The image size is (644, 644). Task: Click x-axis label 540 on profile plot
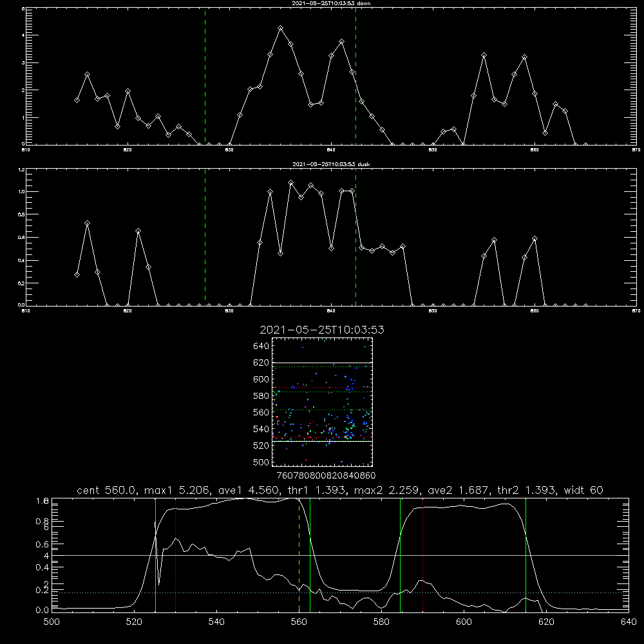tap(216, 622)
